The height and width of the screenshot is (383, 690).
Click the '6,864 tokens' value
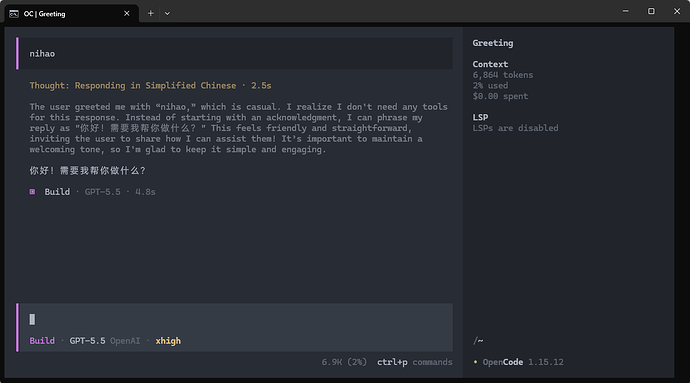pos(503,75)
